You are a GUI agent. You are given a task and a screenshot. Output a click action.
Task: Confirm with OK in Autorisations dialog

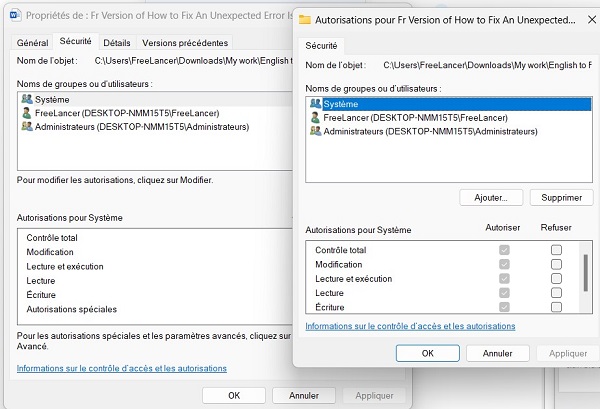[x=427, y=353]
